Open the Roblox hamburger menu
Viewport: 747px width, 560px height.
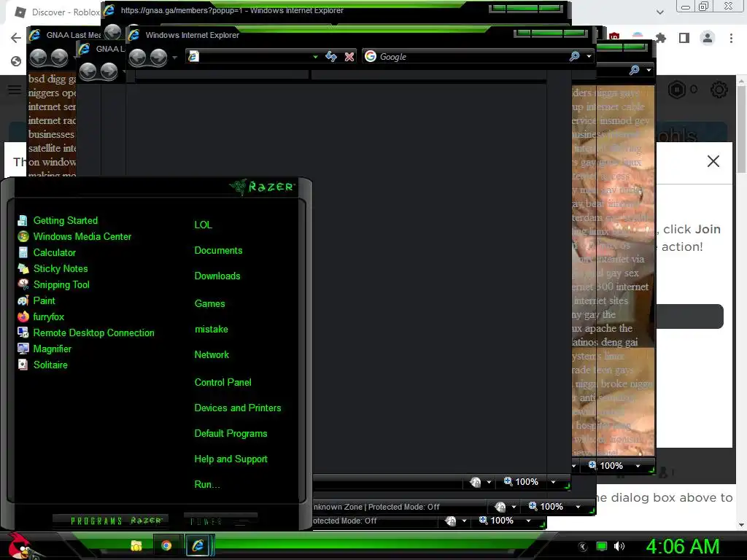point(15,90)
